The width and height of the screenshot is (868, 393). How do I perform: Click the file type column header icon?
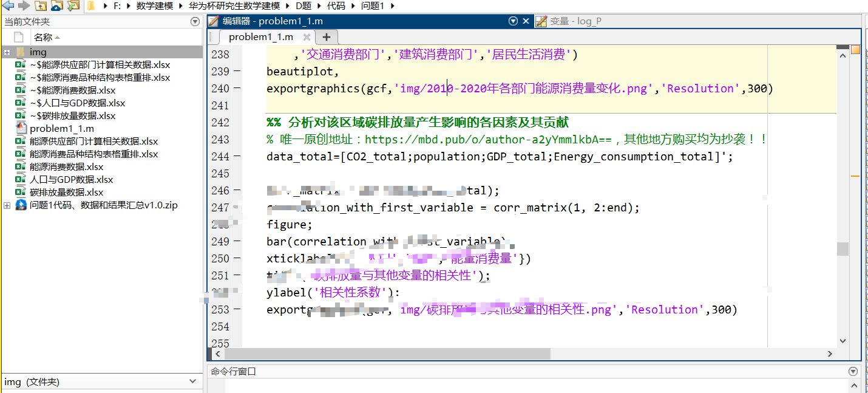[x=18, y=37]
